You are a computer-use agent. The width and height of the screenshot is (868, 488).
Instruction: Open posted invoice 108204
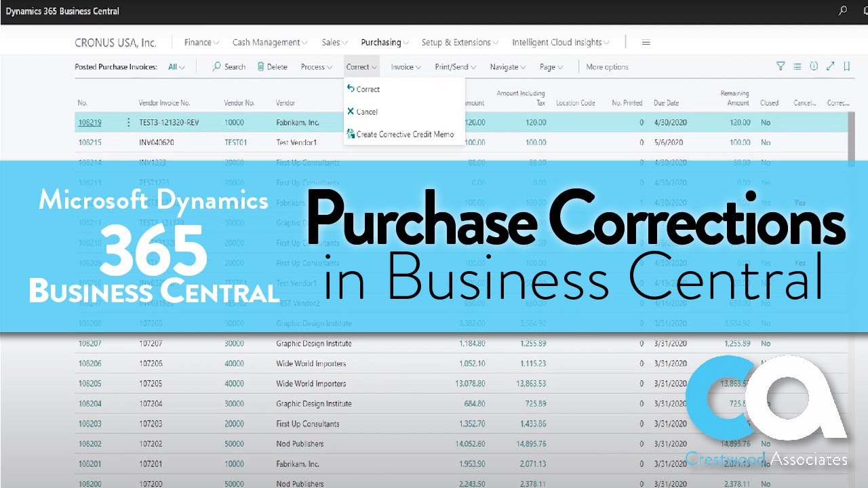(90, 403)
